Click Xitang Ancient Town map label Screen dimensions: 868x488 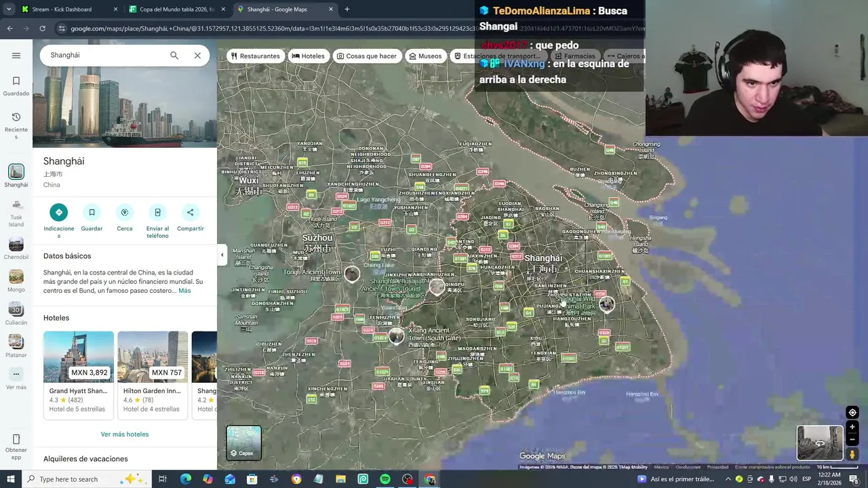434,334
